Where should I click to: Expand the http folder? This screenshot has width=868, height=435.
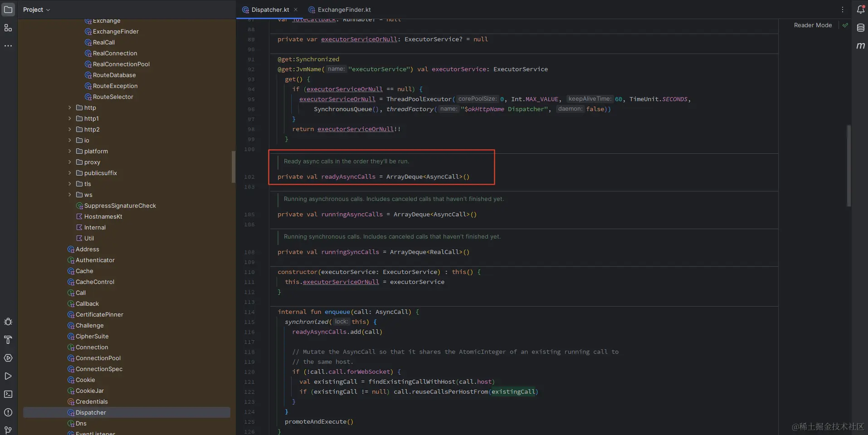coord(69,108)
